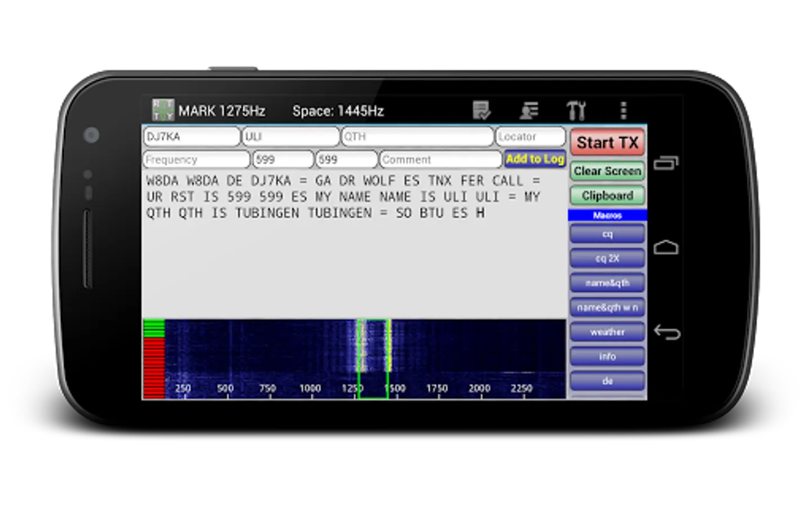The image size is (812, 508).
Task: Send the name&qth w n macro
Action: (607, 308)
